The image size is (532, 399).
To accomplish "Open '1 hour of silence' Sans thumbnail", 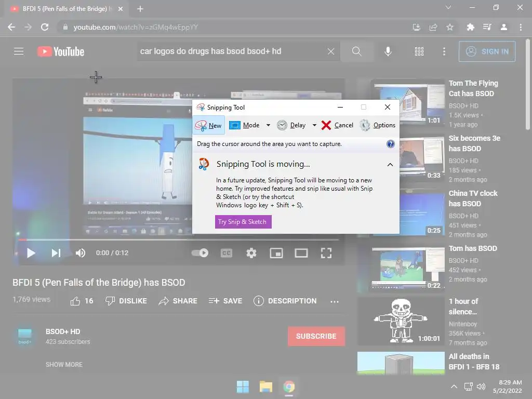I will point(401,321).
